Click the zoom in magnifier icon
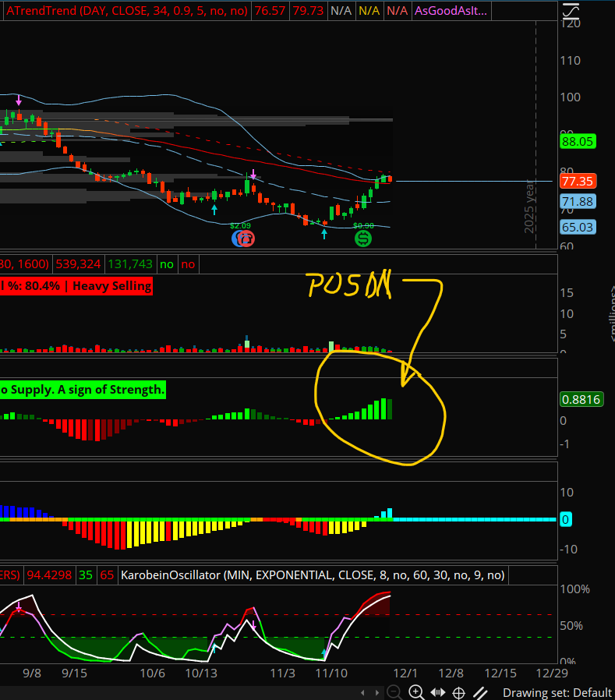 pyautogui.click(x=416, y=692)
